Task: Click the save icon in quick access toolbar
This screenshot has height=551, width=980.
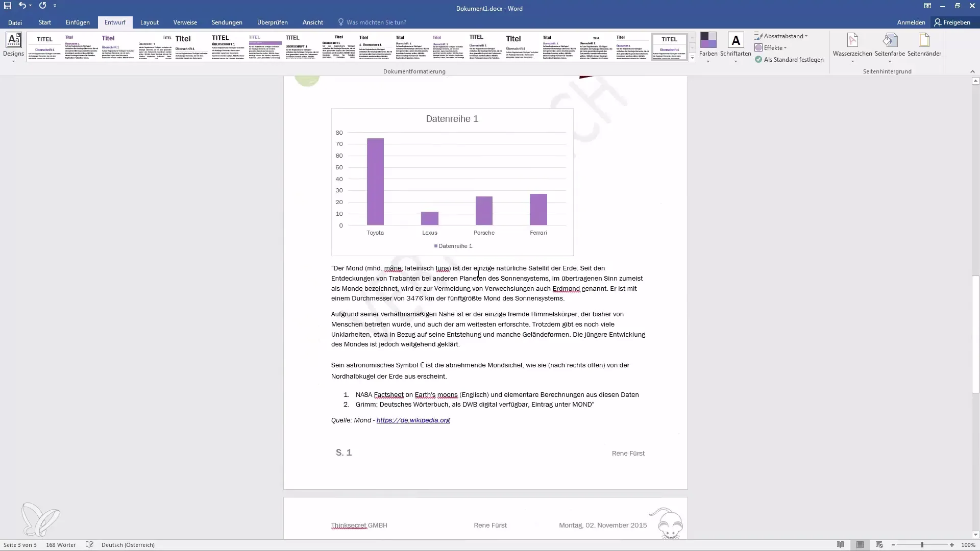Action: pos(8,6)
